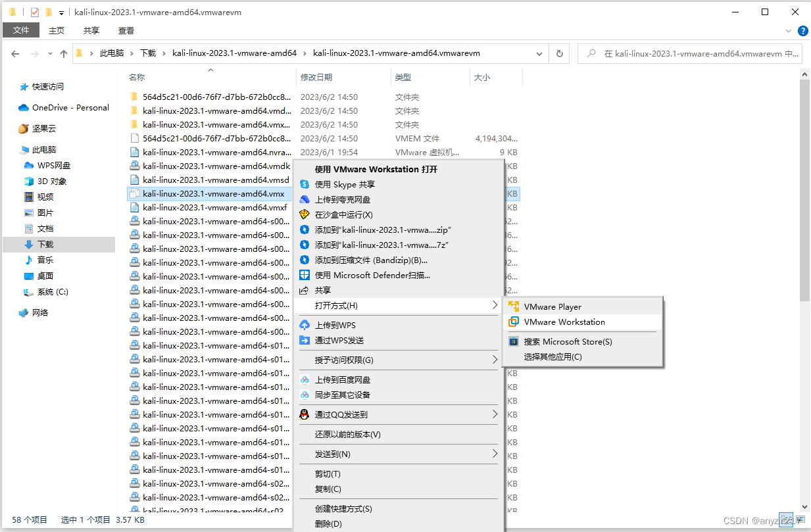Viewport: 811px width, 532px height.
Task: Expand the ribbon with the chevron
Action: tap(789, 31)
